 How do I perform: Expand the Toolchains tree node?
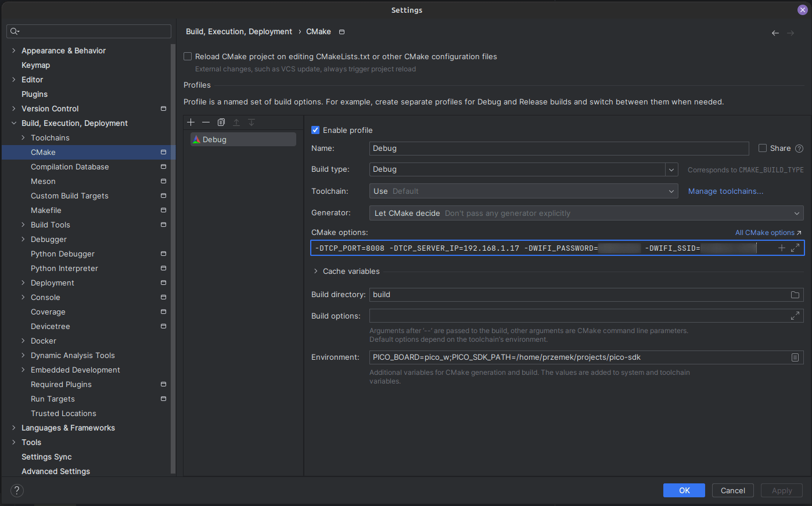click(23, 138)
